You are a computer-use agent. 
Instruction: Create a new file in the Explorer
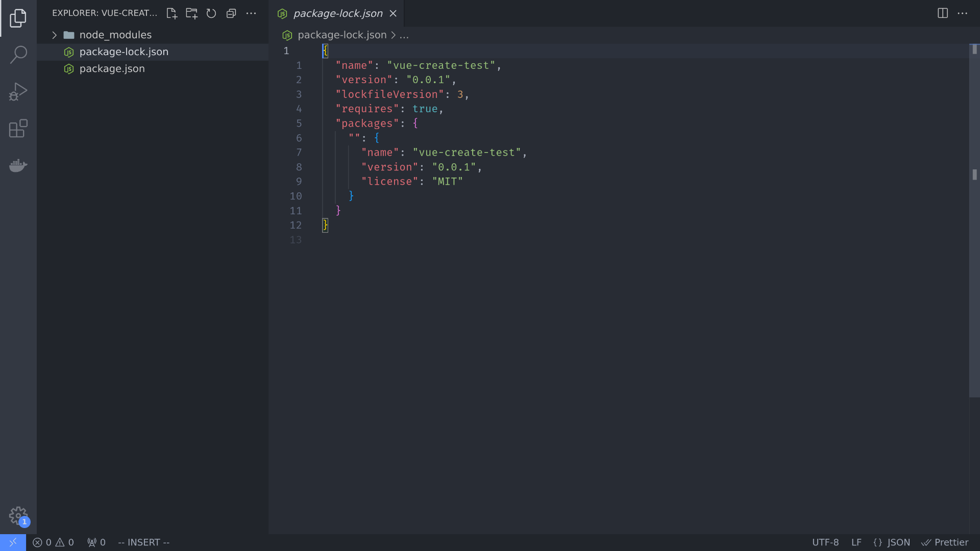[171, 14]
